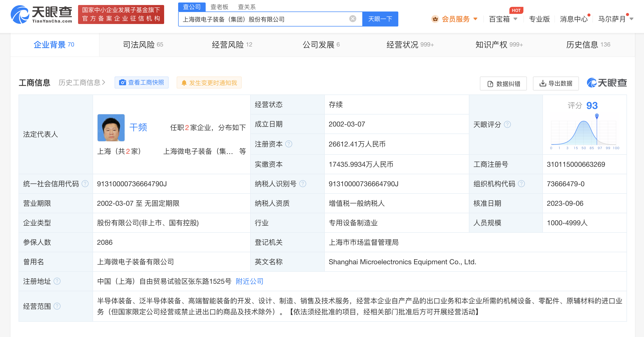Click help icon next to 组织机构代码

521,184
